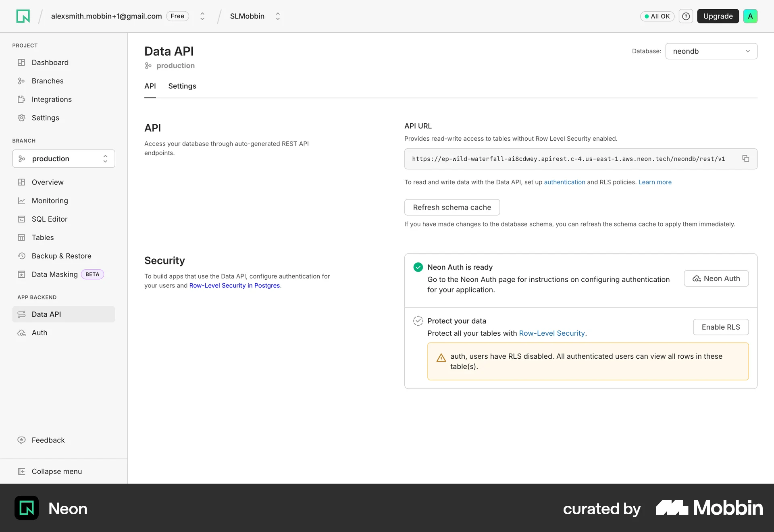Click the Overview icon in sidebar
Image resolution: width=774 pixels, height=532 pixels.
(21, 182)
